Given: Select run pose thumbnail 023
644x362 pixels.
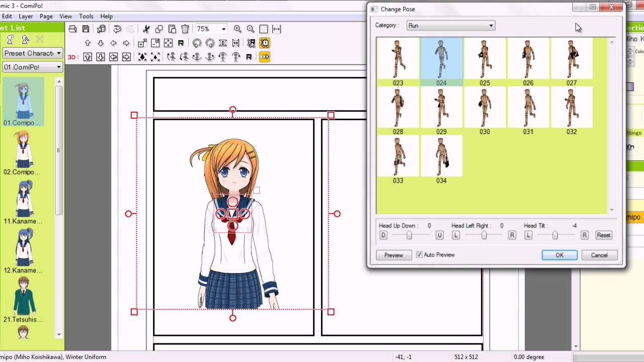Looking at the screenshot, I should (398, 62).
